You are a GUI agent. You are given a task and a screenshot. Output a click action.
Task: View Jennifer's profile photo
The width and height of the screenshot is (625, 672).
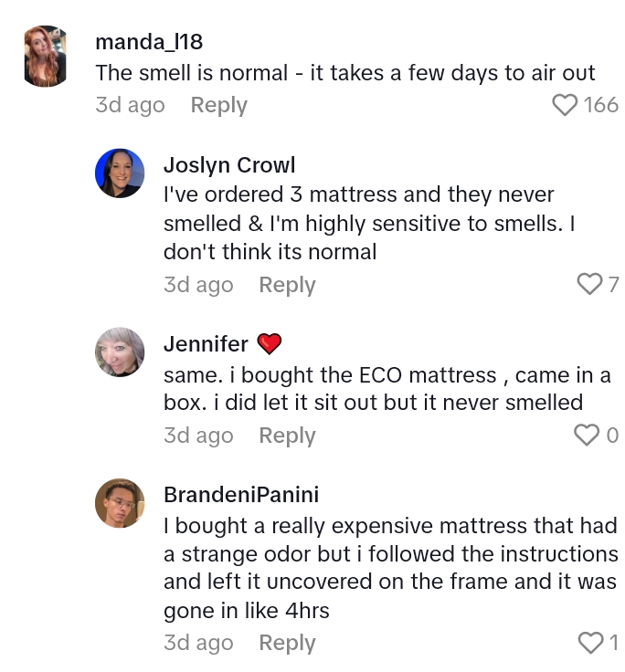pos(120,352)
